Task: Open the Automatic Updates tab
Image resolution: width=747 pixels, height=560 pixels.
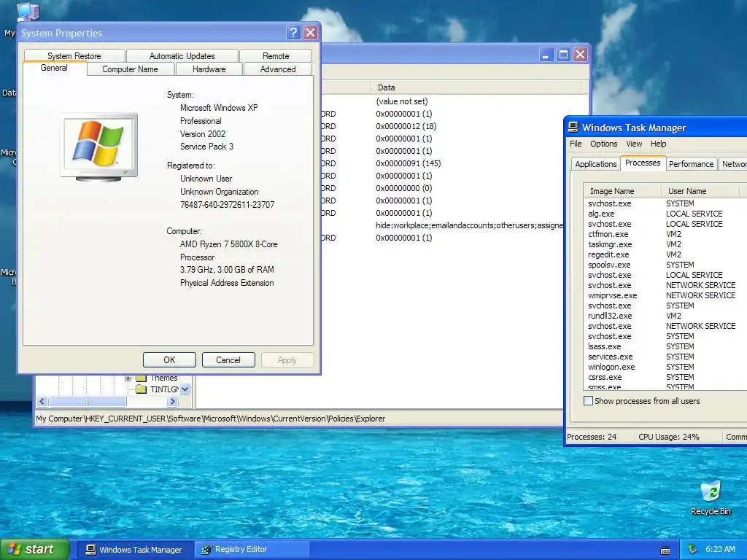Action: point(182,55)
